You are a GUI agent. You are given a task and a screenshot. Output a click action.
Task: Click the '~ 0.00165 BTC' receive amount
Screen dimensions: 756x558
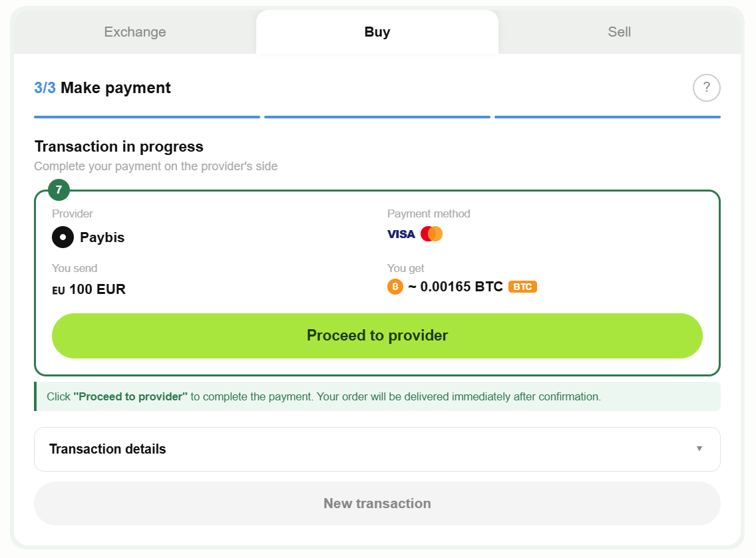point(456,287)
